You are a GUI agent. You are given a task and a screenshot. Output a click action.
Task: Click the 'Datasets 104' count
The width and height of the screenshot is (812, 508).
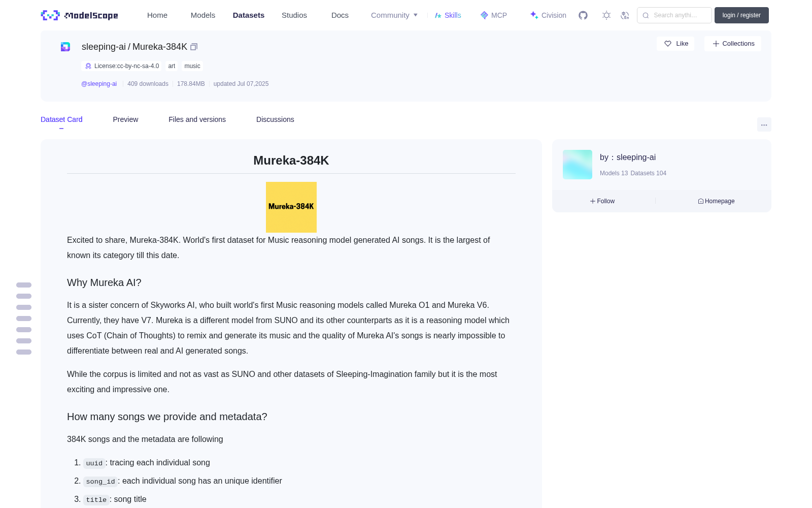[x=649, y=173]
